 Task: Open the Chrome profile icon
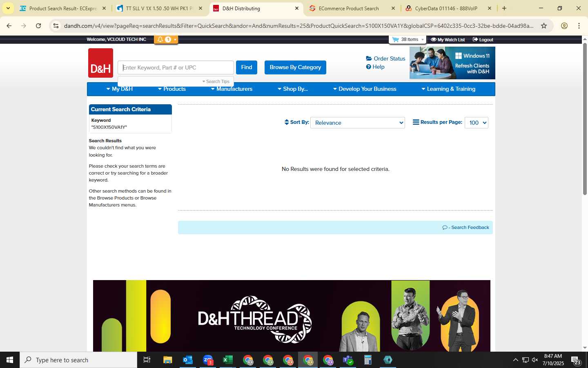(564, 26)
